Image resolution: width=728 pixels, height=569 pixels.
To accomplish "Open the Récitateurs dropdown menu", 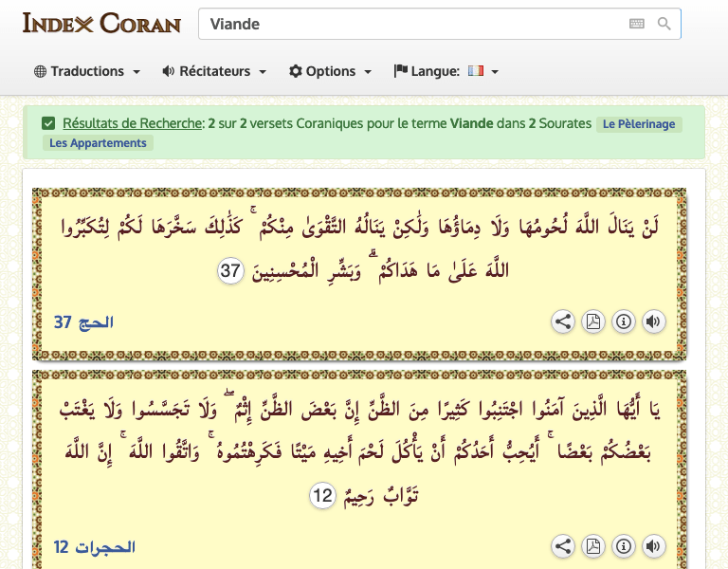I will (x=214, y=71).
